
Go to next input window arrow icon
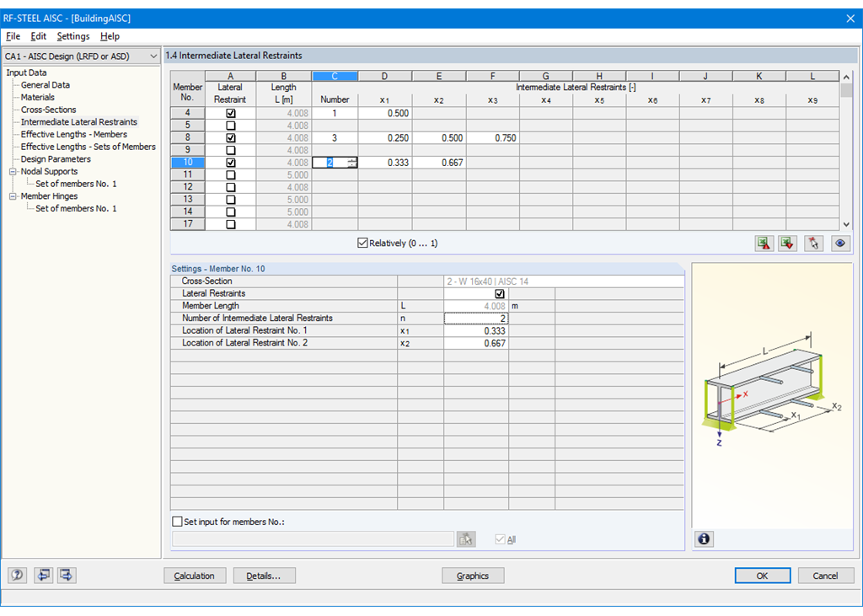coord(66,576)
